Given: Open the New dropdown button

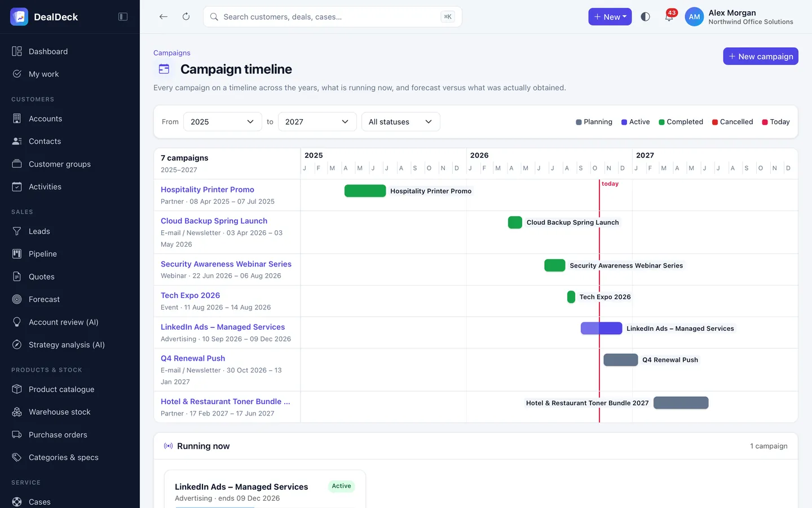Looking at the screenshot, I should click(610, 17).
